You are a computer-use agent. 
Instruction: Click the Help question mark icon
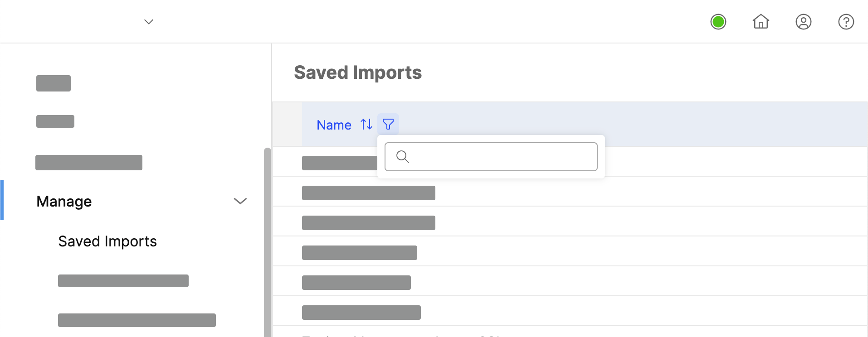(x=846, y=21)
